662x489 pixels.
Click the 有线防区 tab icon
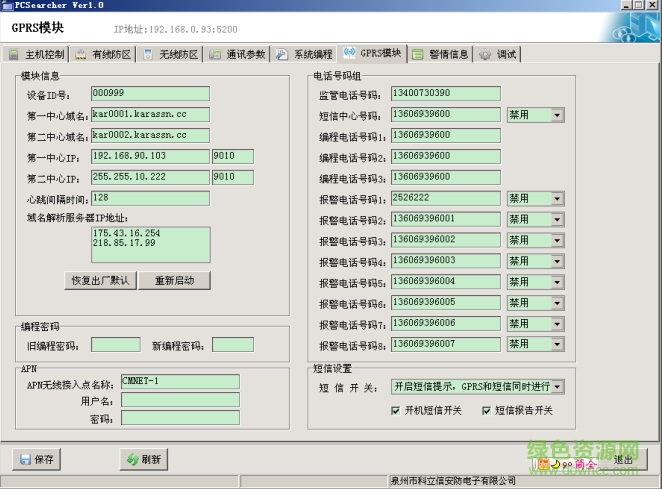[81, 54]
